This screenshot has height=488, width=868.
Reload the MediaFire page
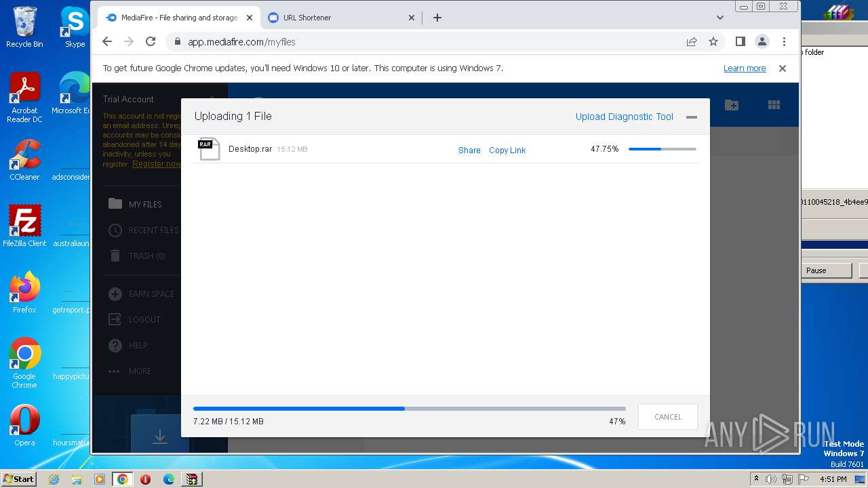[x=151, y=41]
